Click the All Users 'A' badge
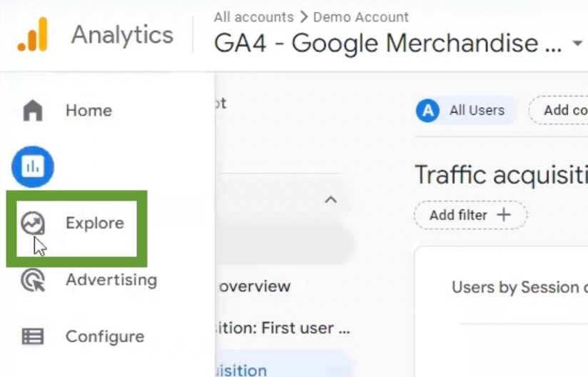The height and width of the screenshot is (377, 588). click(x=427, y=110)
